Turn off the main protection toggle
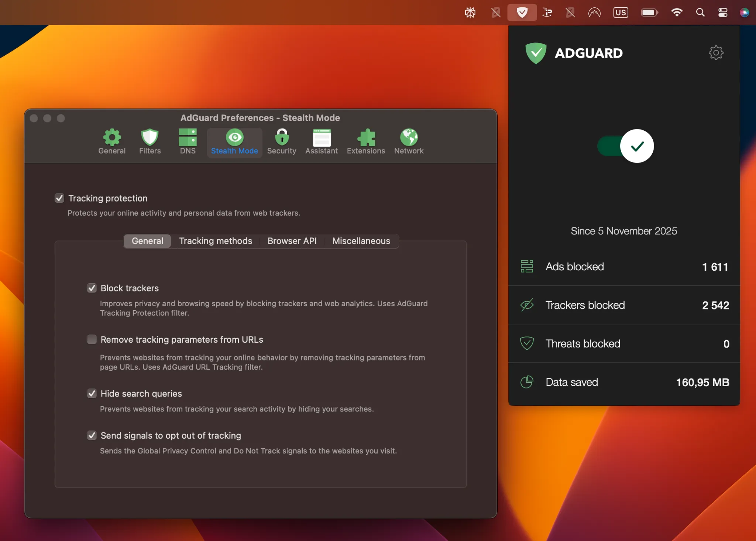Image resolution: width=756 pixels, height=541 pixels. tap(625, 146)
